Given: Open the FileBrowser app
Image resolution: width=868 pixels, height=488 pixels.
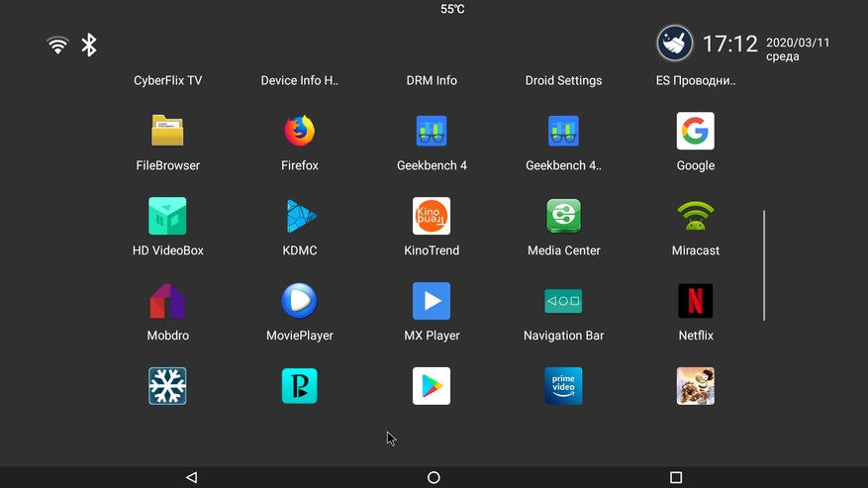Looking at the screenshot, I should click(167, 132).
